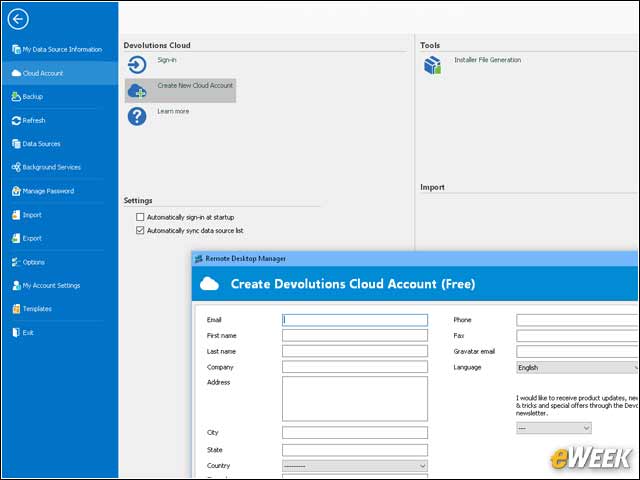The height and width of the screenshot is (480, 640).
Task: Click the Company input field
Action: pos(355,367)
